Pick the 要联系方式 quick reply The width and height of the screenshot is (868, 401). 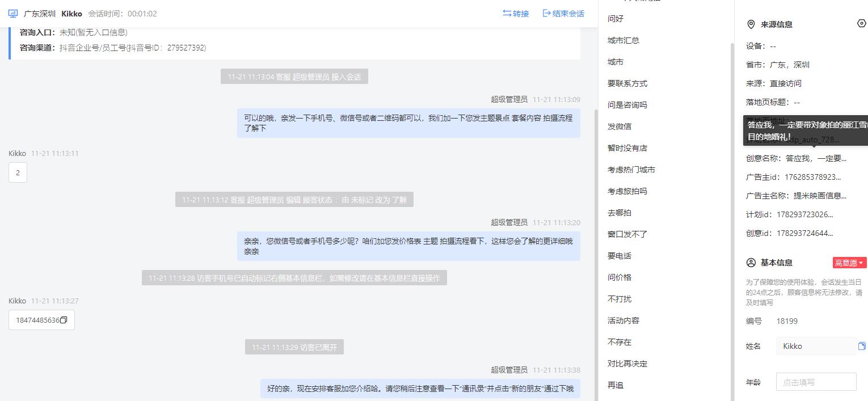(x=627, y=83)
